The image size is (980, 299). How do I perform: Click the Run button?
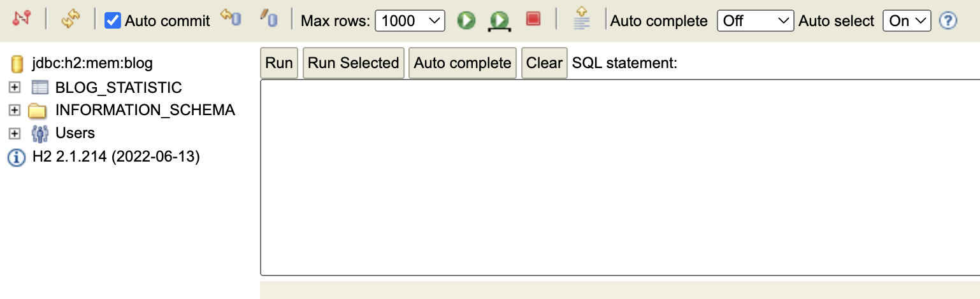coord(279,63)
